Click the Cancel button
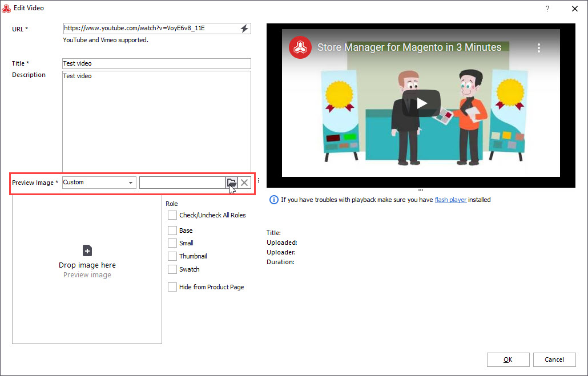The width and height of the screenshot is (588, 376). pyautogui.click(x=554, y=359)
